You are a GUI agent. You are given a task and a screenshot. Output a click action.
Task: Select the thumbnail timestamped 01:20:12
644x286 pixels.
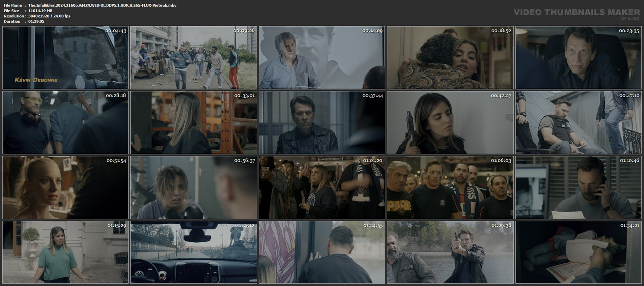194,252
